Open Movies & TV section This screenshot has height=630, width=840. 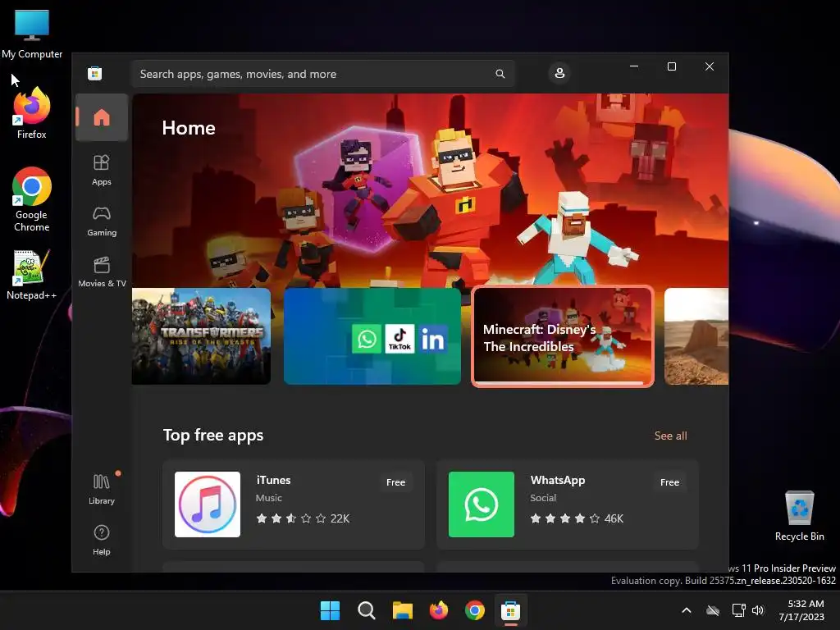pos(101,272)
